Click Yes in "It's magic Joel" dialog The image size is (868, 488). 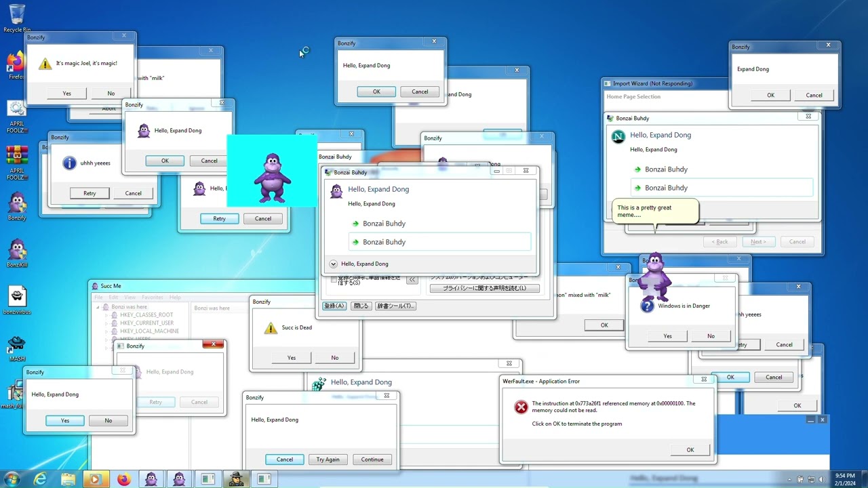click(66, 94)
